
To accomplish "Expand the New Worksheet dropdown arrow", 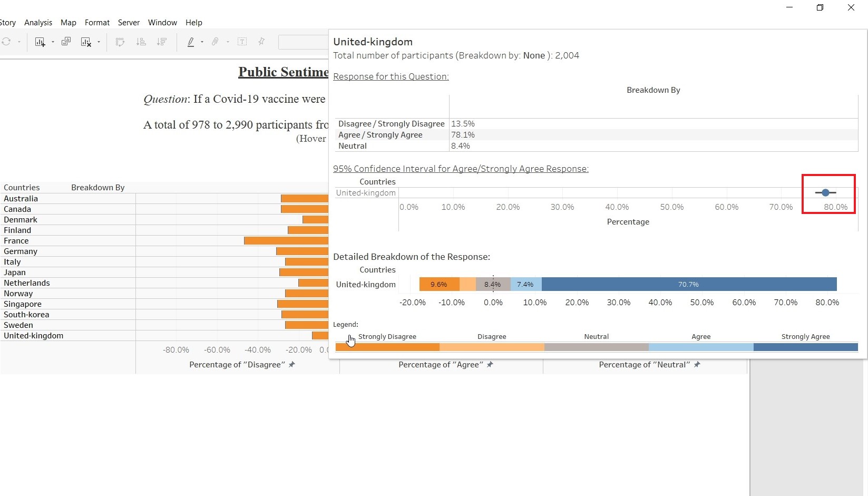I will 53,42.
